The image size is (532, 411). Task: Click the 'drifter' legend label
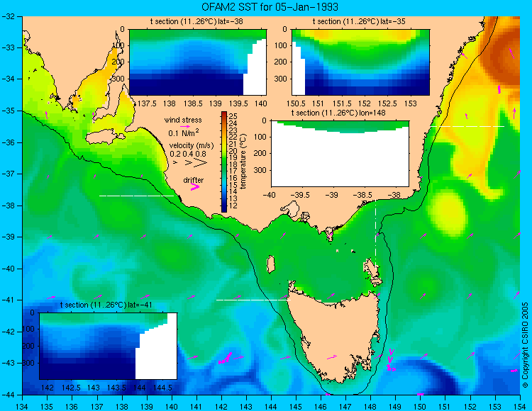[x=194, y=180]
